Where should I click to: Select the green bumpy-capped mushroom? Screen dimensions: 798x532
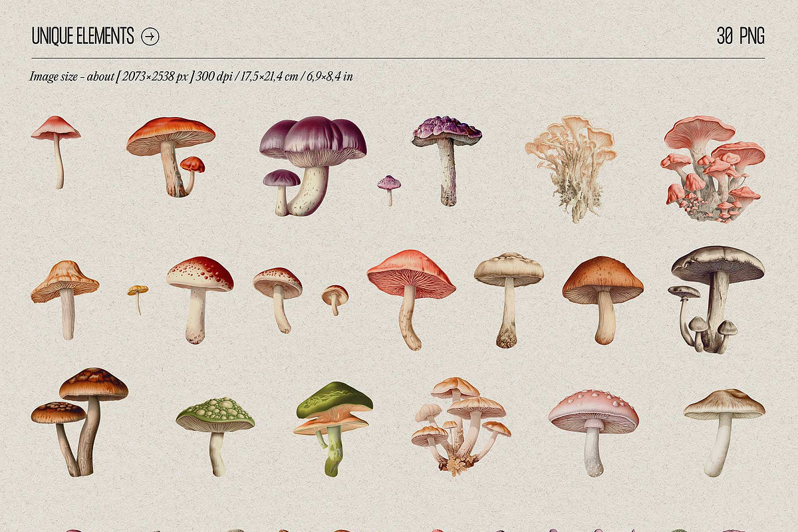point(215,436)
